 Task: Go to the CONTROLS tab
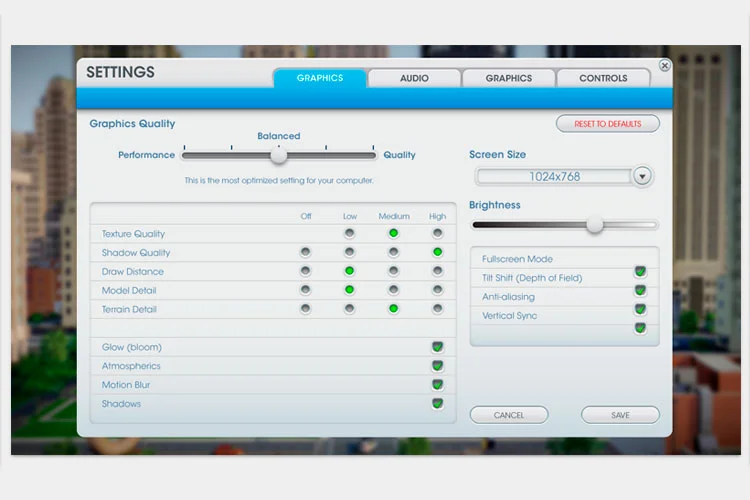(x=603, y=78)
